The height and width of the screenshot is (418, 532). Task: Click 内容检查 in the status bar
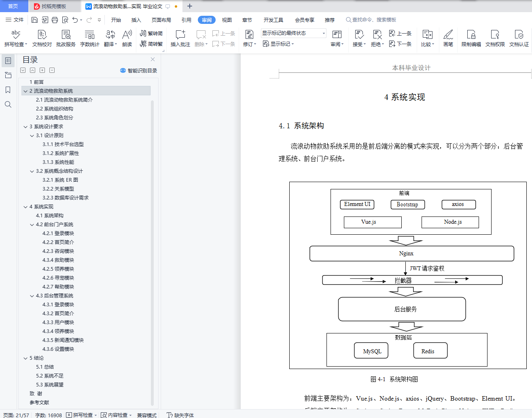(117, 415)
